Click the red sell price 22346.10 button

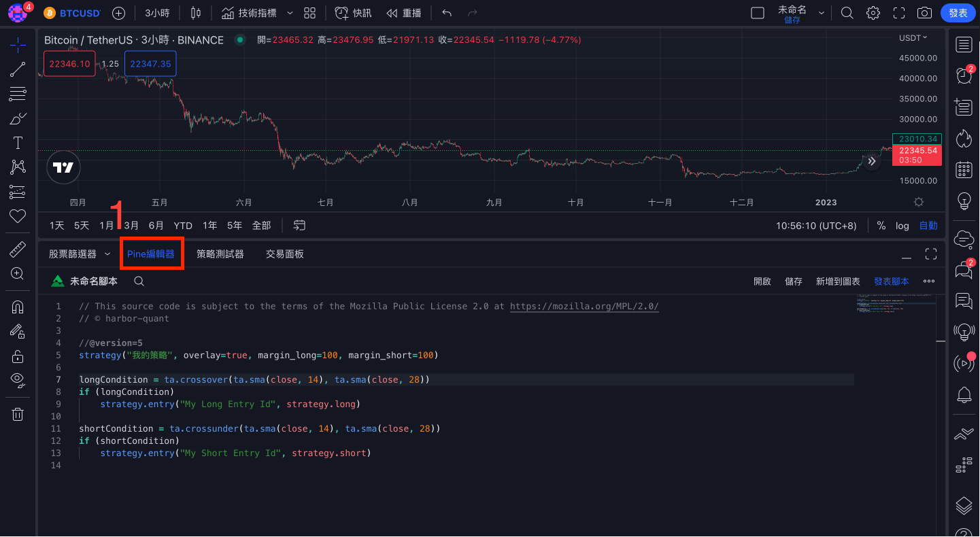(x=69, y=64)
